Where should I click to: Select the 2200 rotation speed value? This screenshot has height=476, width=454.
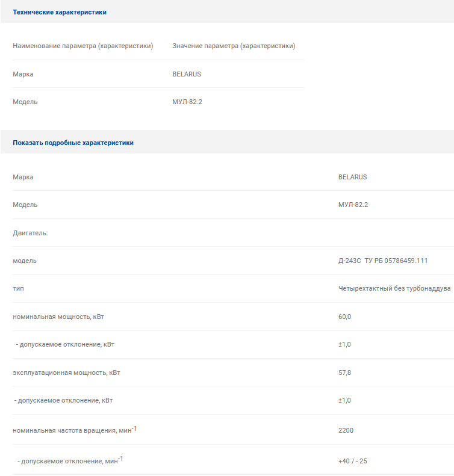pos(346,430)
